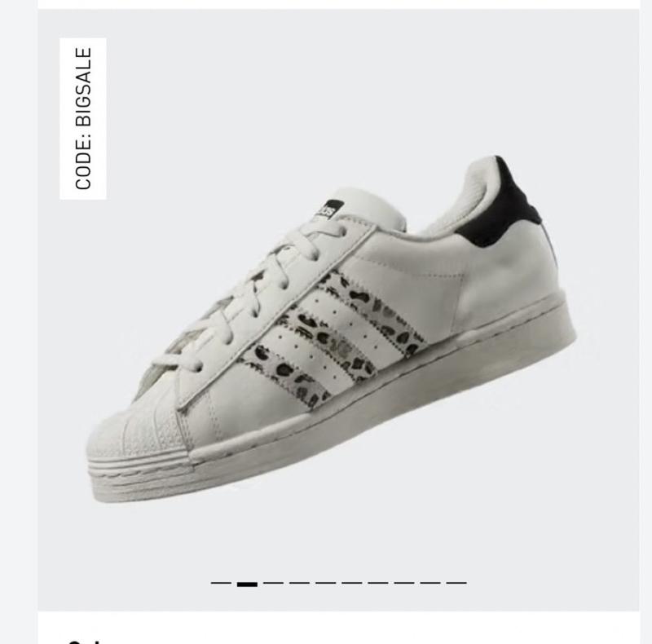
Task: Open the white sneaker product image
Action: (x=332, y=329)
